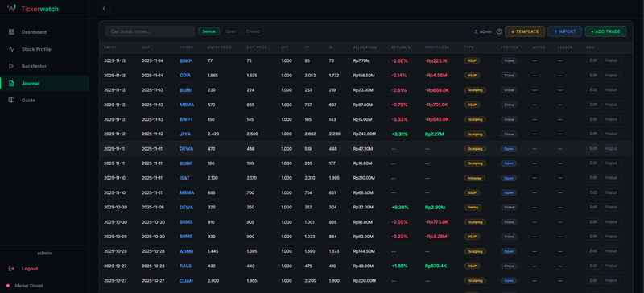Screen dimensions: 644x293
Task: Open the CUAN ticker link
Action: [186, 281]
